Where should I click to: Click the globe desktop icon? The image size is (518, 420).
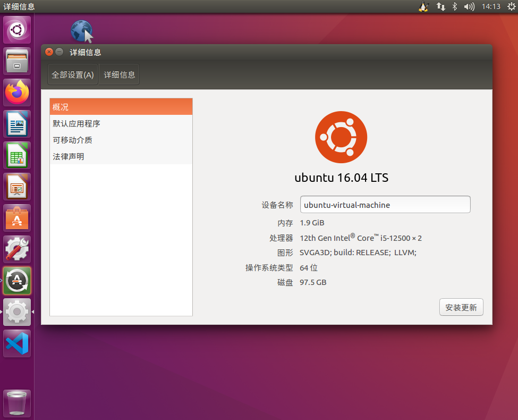coord(82,31)
